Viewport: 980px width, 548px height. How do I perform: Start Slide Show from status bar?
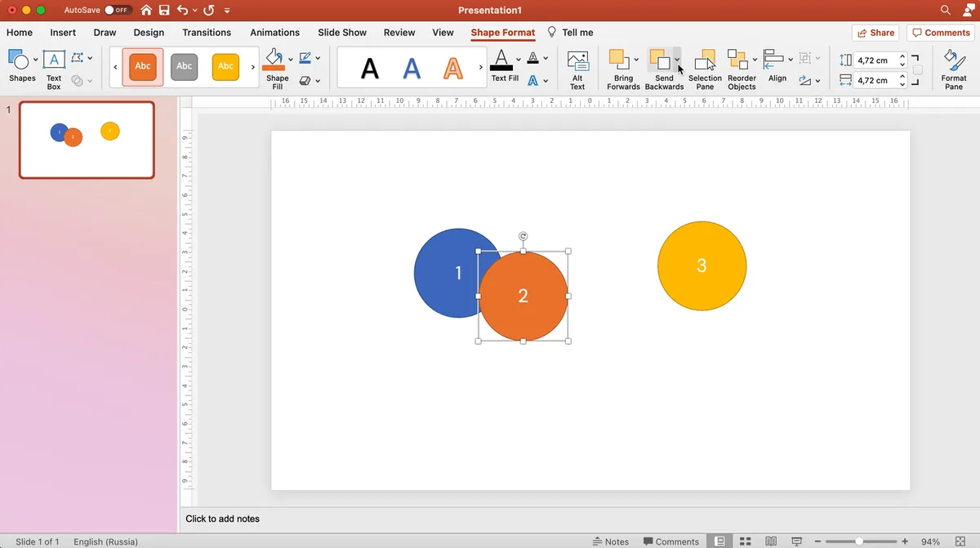point(796,541)
